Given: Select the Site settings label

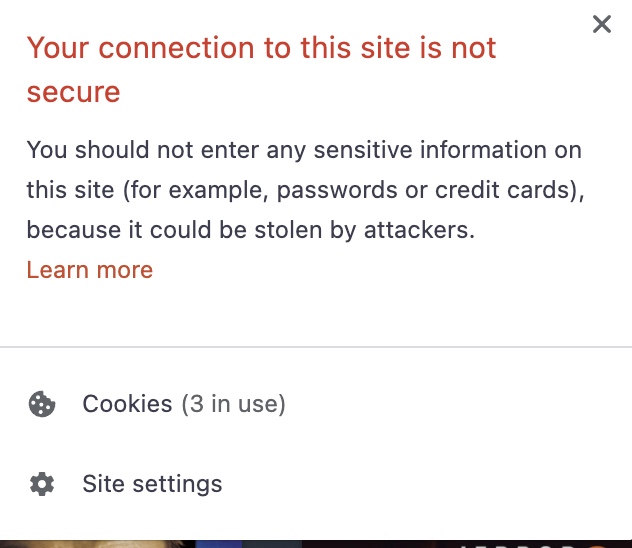Looking at the screenshot, I should point(152,485).
